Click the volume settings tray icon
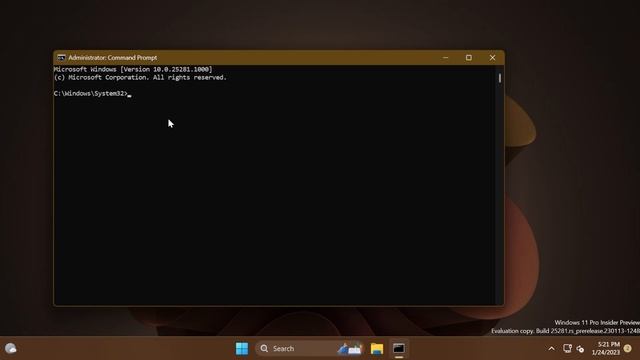The height and width of the screenshot is (360, 640). tap(580, 349)
